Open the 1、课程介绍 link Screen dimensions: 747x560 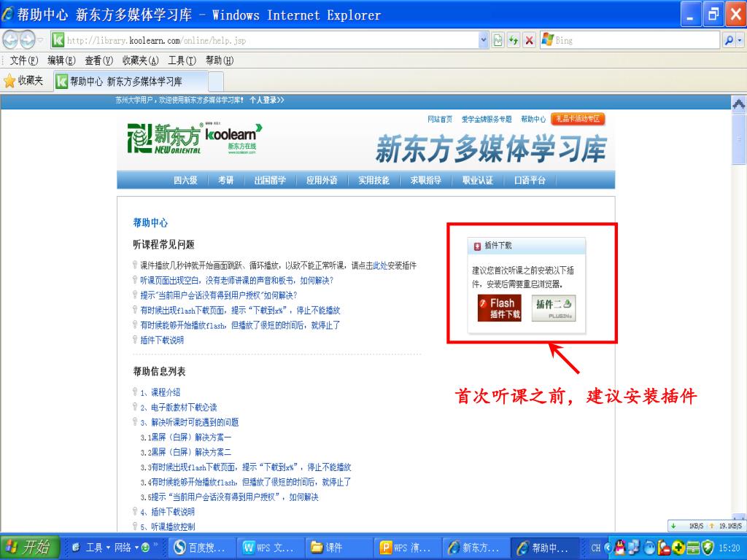click(x=160, y=392)
